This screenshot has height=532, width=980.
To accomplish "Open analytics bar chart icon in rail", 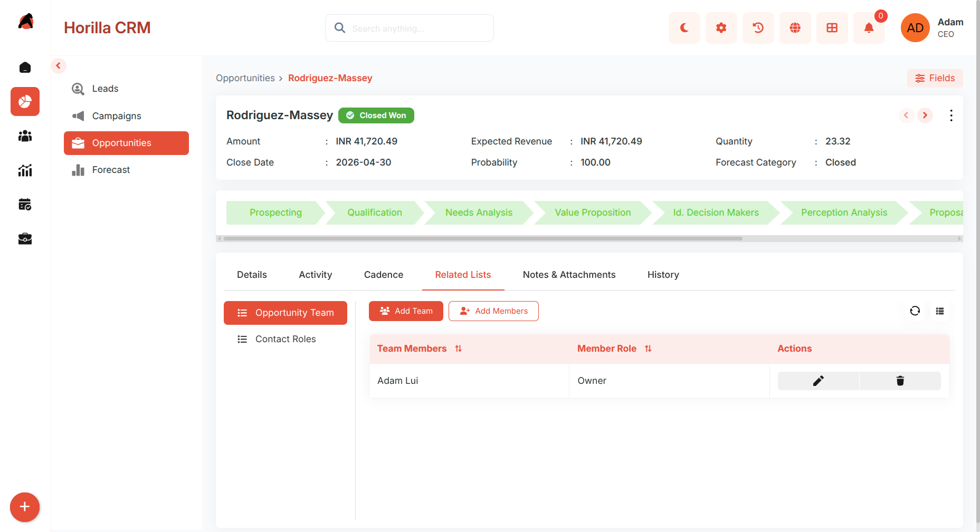I will click(x=25, y=170).
